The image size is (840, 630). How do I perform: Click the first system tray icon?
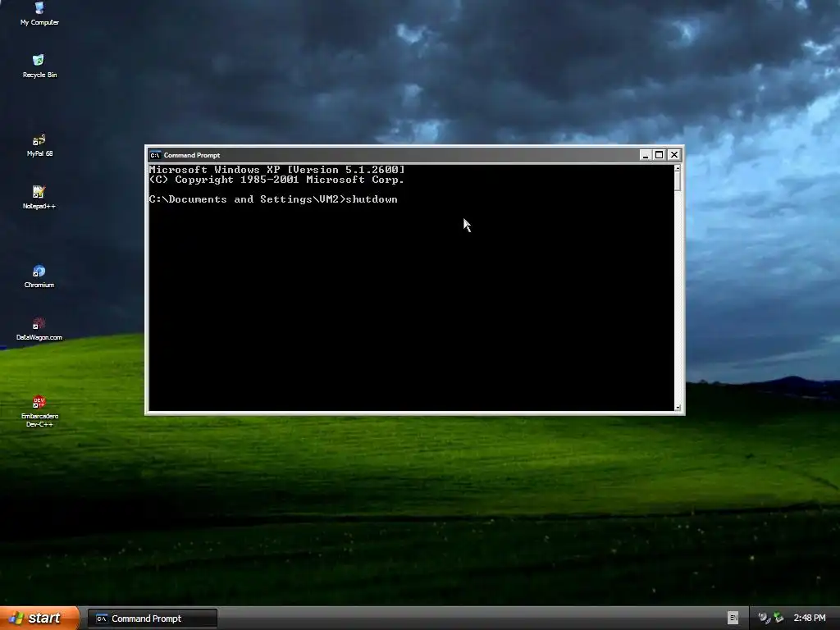764,618
